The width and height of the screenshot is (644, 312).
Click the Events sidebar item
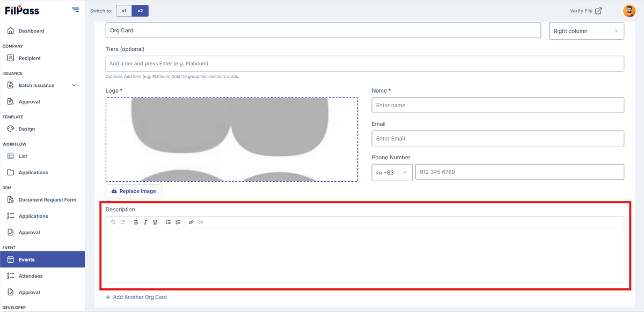[42, 259]
